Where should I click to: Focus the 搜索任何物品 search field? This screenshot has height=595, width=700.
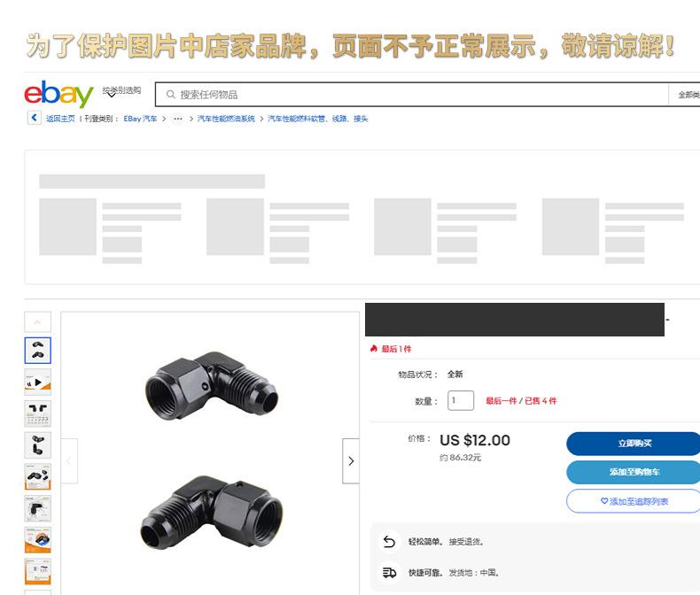411,95
